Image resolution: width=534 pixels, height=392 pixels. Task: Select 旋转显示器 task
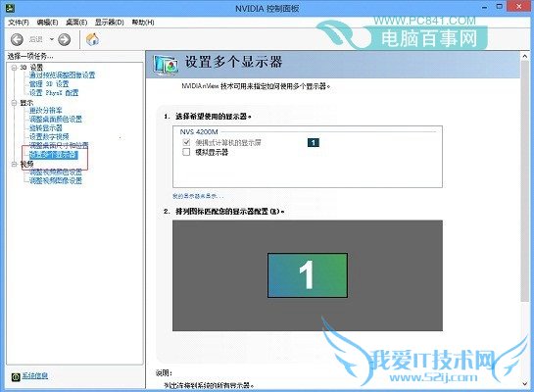46,128
